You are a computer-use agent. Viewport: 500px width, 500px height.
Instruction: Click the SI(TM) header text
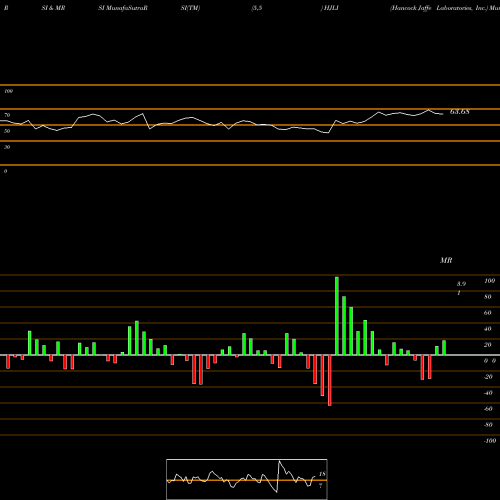(190, 8)
